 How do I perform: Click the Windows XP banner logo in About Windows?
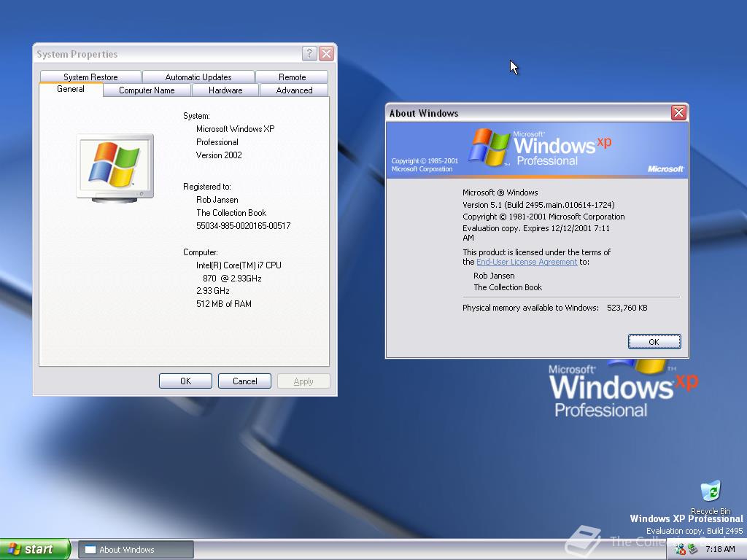click(x=538, y=147)
